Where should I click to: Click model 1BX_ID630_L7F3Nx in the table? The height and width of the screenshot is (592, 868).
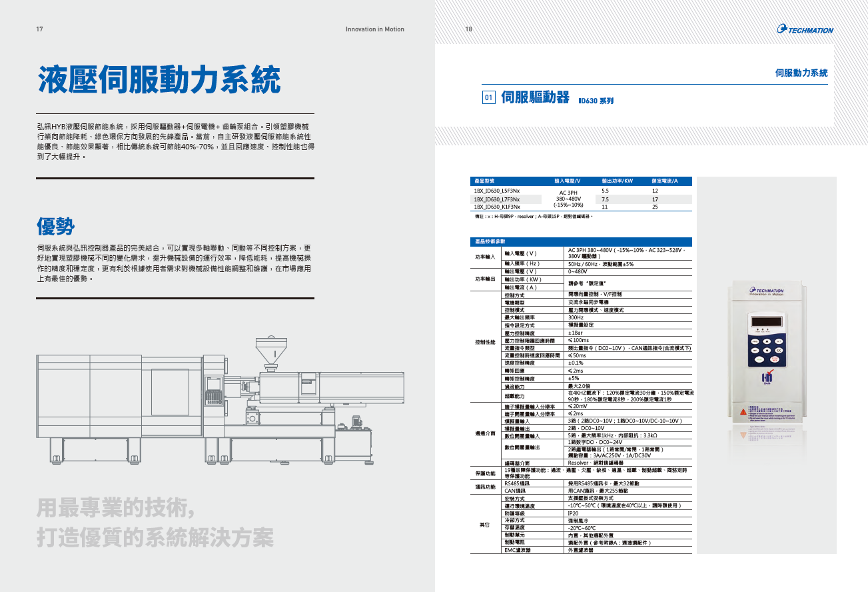(497, 199)
